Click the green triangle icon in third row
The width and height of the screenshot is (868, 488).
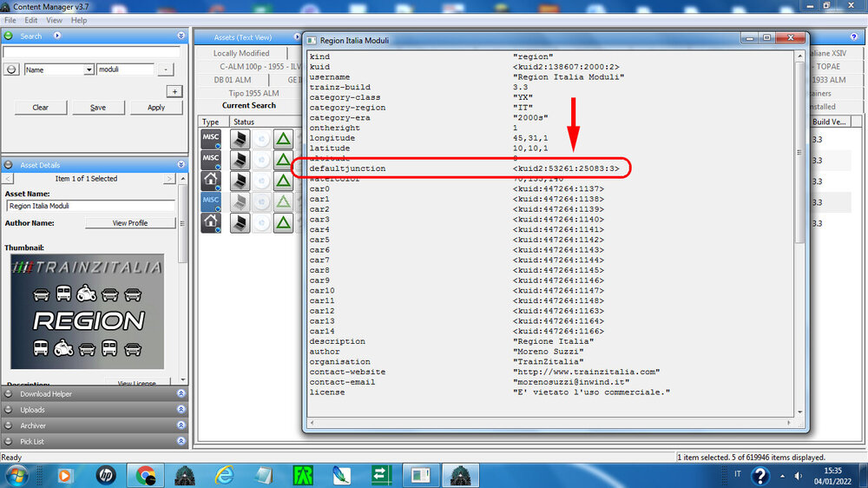coord(284,181)
